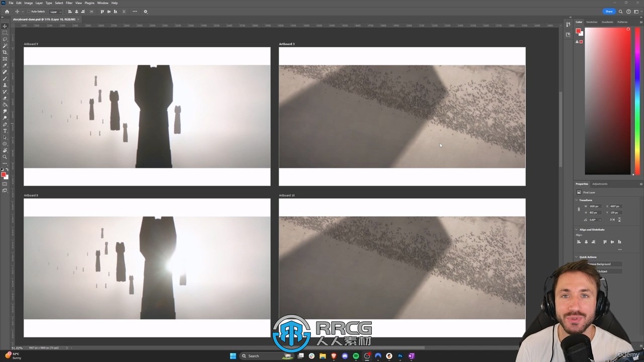The height and width of the screenshot is (362, 644).
Task: Toggle Quick Mask mode
Action: pos(5,184)
